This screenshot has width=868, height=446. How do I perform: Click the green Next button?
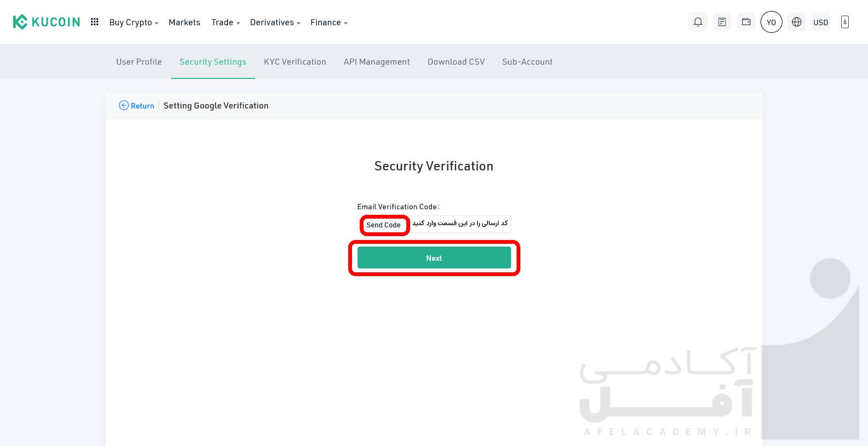click(434, 258)
